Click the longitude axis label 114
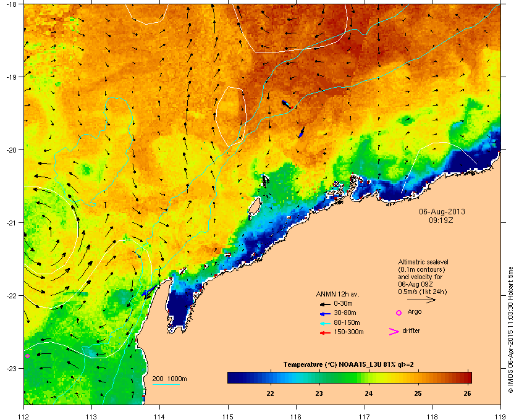The height and width of the screenshot is (420, 519). pos(159,416)
